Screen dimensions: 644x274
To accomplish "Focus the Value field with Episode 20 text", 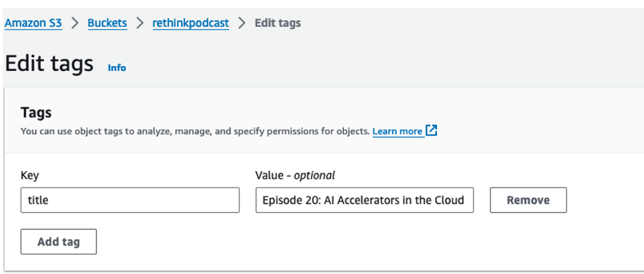I will (x=364, y=200).
